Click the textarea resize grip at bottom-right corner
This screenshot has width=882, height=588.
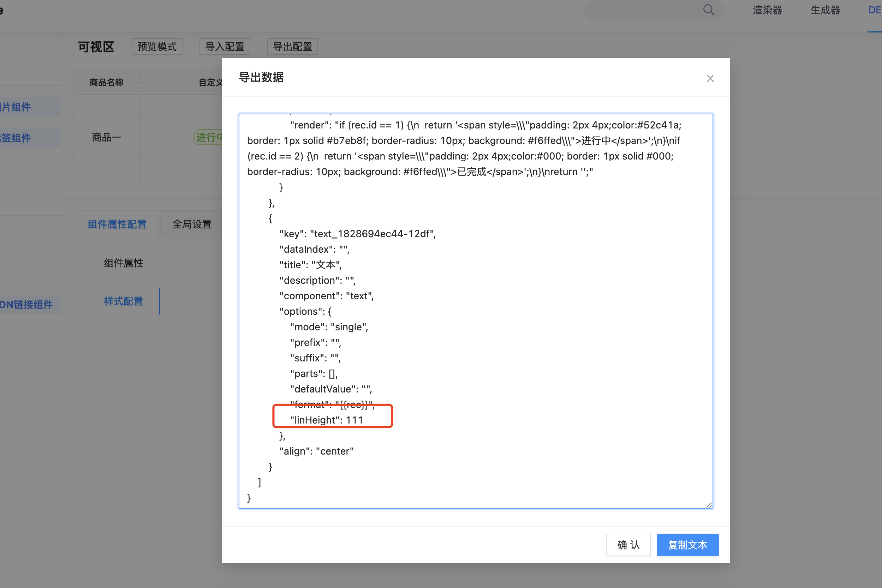pyautogui.click(x=709, y=504)
